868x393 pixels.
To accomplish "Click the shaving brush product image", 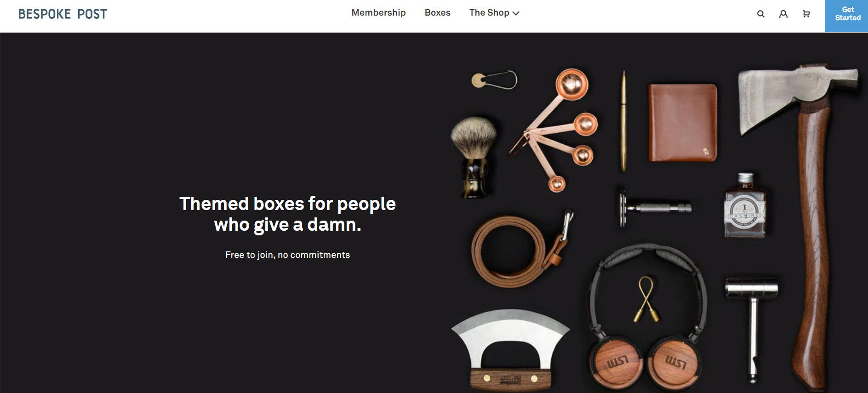I will pos(474,157).
